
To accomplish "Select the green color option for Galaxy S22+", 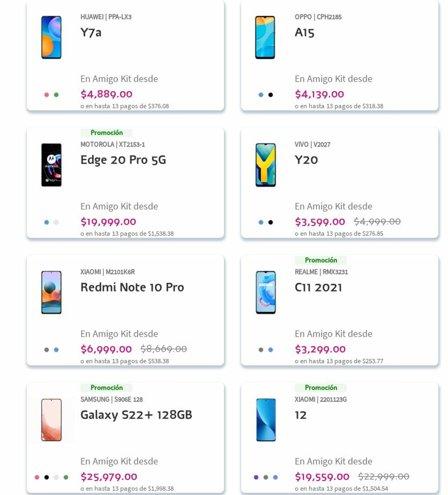I will tap(65, 477).
